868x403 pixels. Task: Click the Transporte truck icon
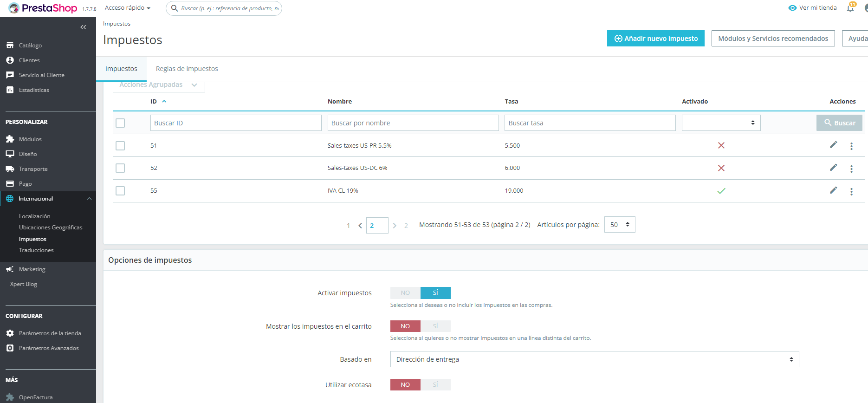click(10, 169)
